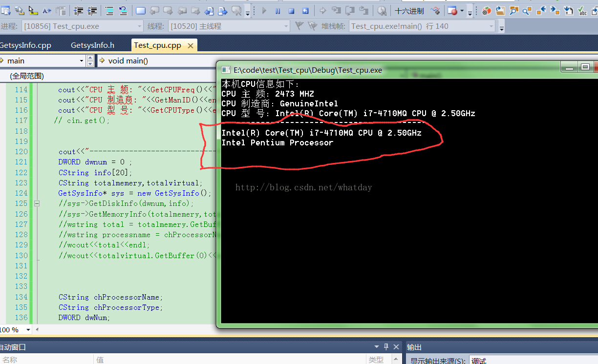This screenshot has width=598, height=364.
Task: Click the editor horizontal scrollbar left arrow
Action: point(38,330)
